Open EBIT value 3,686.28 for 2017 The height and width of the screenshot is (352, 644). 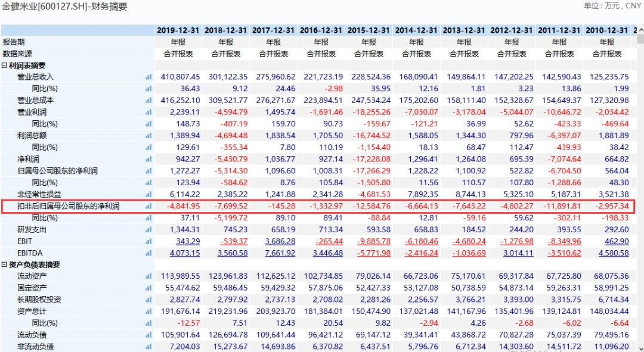tap(280, 241)
